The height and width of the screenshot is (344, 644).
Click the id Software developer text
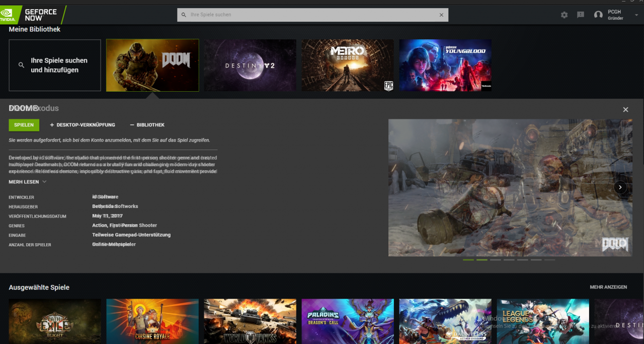pyautogui.click(x=105, y=197)
